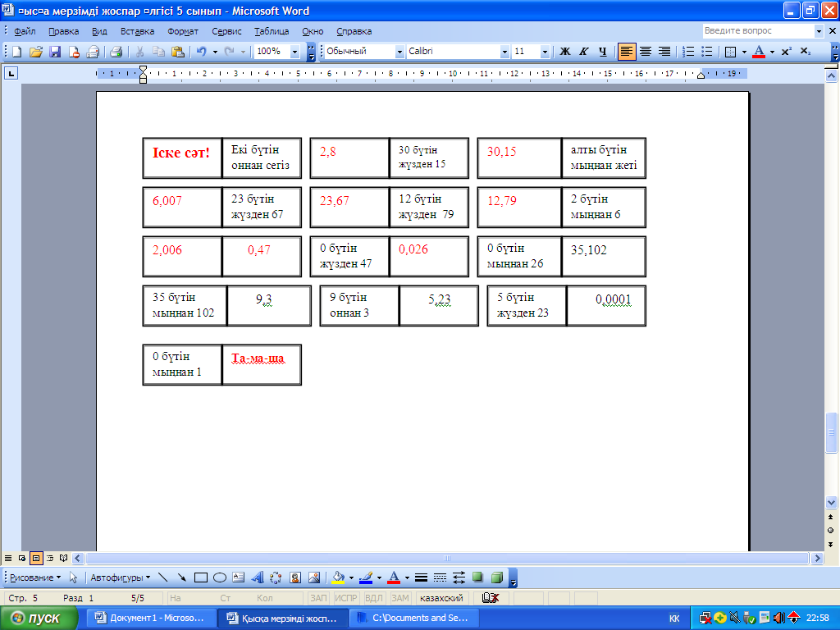Switch to Print Layout view
The height and width of the screenshot is (630, 840).
[36, 558]
